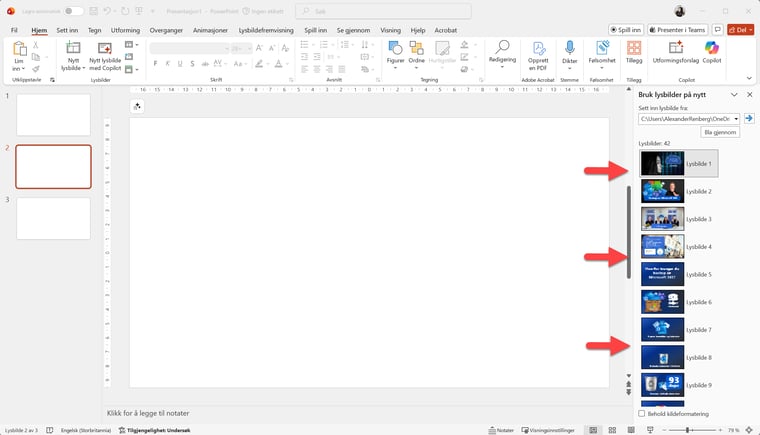The height and width of the screenshot is (435, 760).
Task: Switch to the Animasjoner tab
Action: (210, 30)
